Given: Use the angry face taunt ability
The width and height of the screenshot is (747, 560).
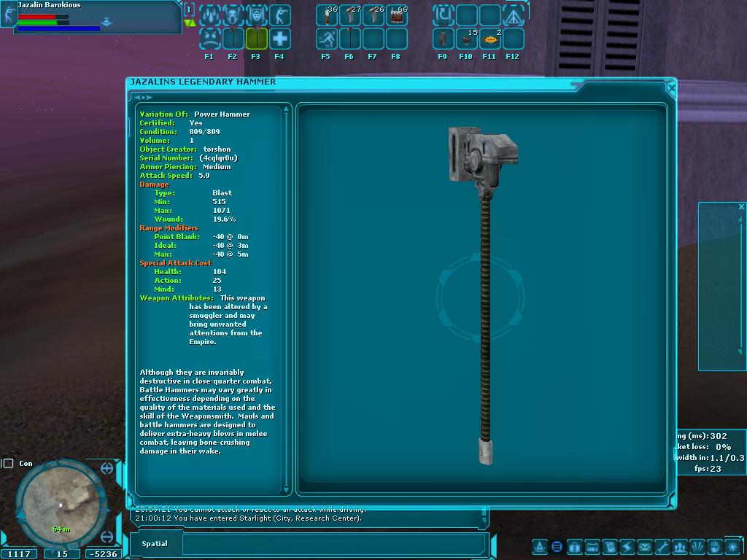Looking at the screenshot, I should click(x=209, y=39).
